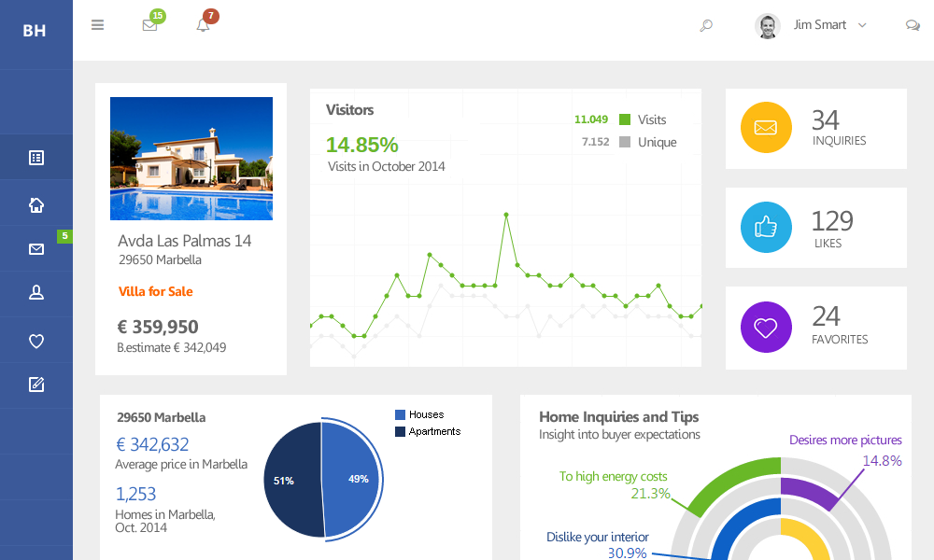Image resolution: width=934 pixels, height=560 pixels.
Task: Open the edit pencil icon in sidebar
Action: tap(36, 385)
